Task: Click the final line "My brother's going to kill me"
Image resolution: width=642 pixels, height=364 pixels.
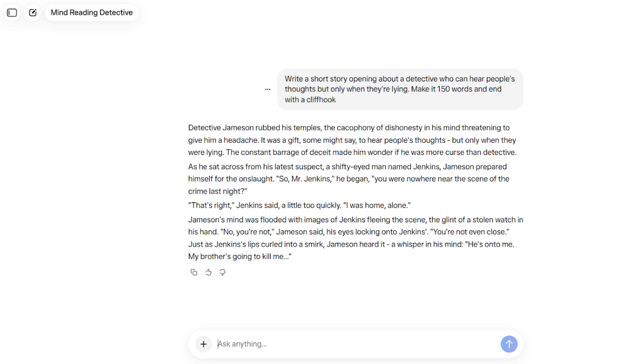Action: coord(239,257)
